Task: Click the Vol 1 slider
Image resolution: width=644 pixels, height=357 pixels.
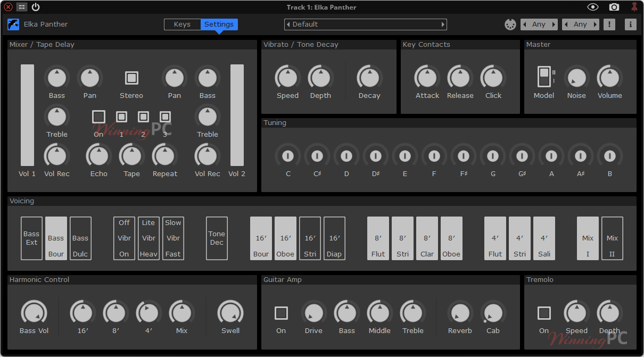Action: point(27,115)
